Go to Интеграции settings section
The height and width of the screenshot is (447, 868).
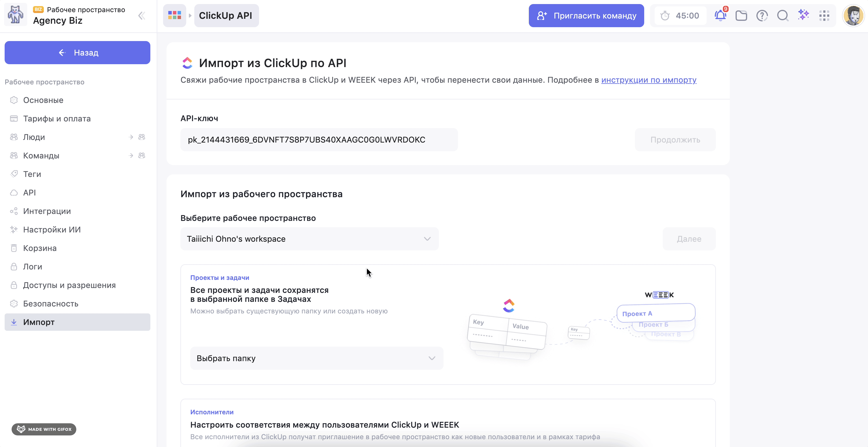pyautogui.click(x=47, y=211)
